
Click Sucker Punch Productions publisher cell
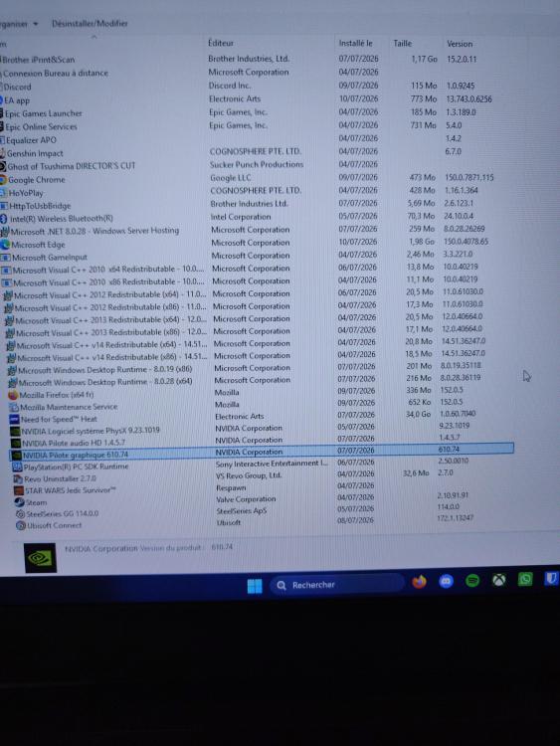[x=257, y=164]
